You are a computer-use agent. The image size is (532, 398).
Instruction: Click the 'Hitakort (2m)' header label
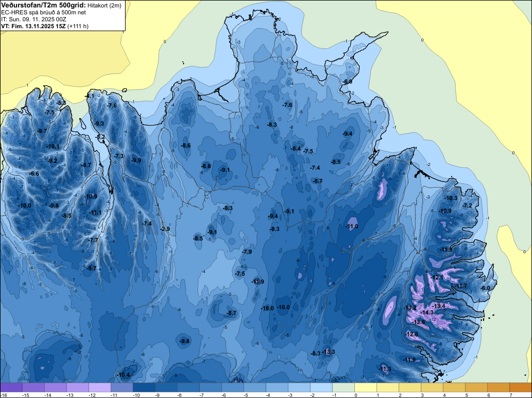point(104,5)
